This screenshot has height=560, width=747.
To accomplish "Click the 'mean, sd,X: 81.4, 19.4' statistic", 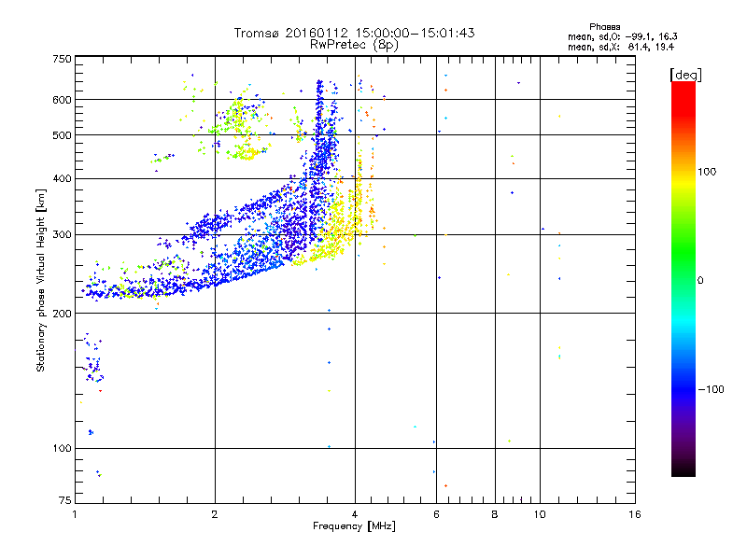I will point(621,47).
